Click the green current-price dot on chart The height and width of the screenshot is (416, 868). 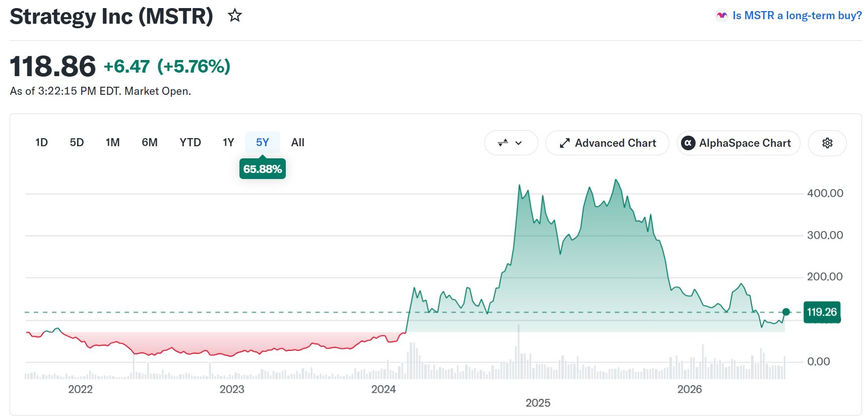(786, 312)
